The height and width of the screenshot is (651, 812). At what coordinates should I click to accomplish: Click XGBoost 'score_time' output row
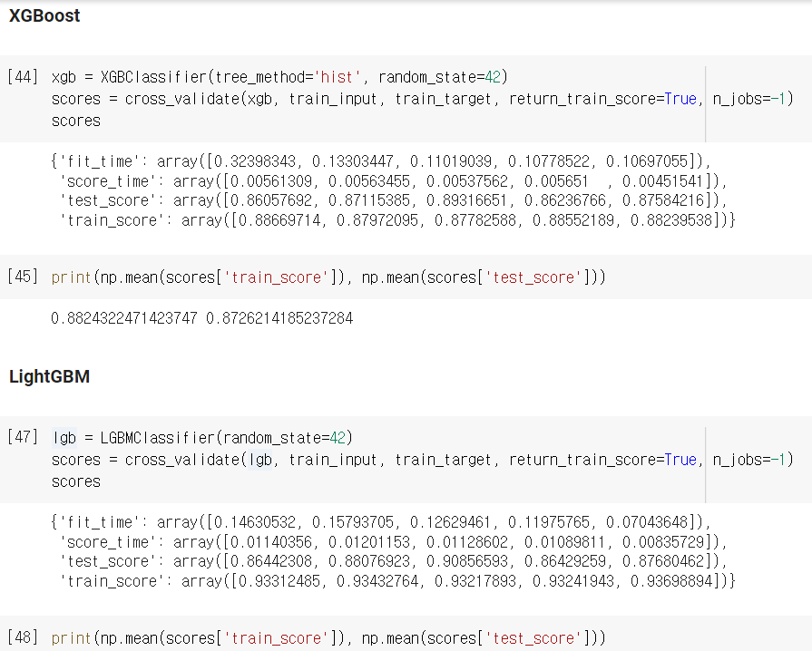[x=394, y=181]
